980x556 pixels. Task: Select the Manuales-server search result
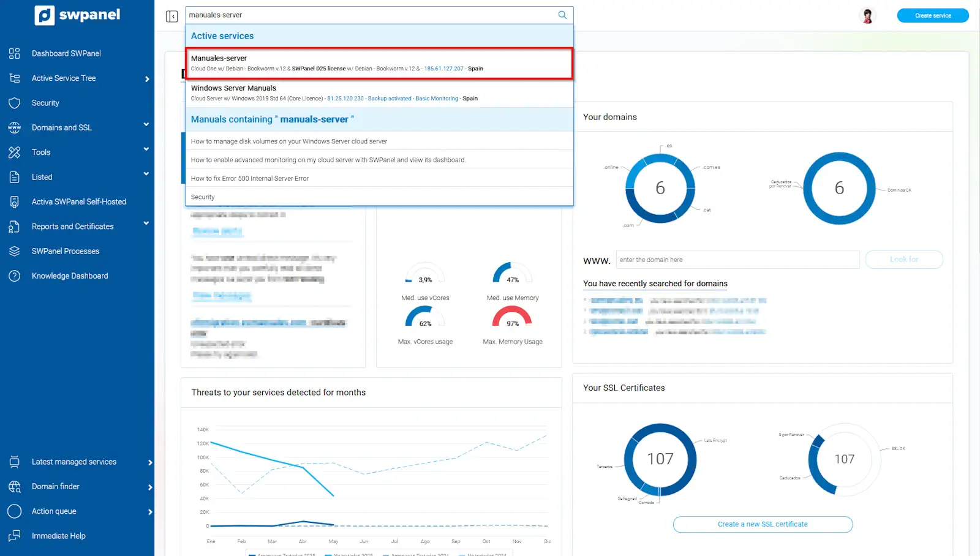(379, 63)
